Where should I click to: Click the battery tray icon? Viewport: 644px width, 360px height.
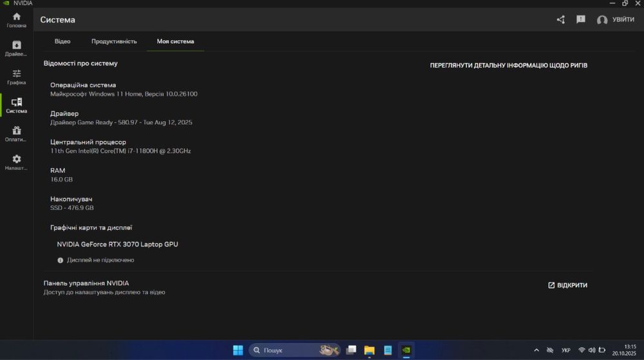click(x=602, y=350)
